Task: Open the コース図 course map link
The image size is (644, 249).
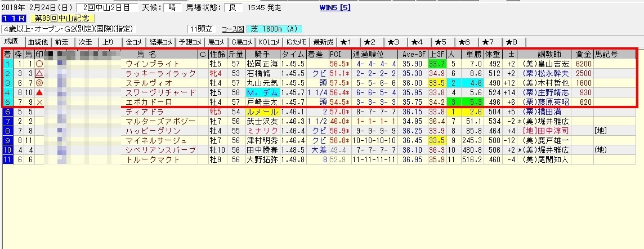Action: [x=233, y=29]
